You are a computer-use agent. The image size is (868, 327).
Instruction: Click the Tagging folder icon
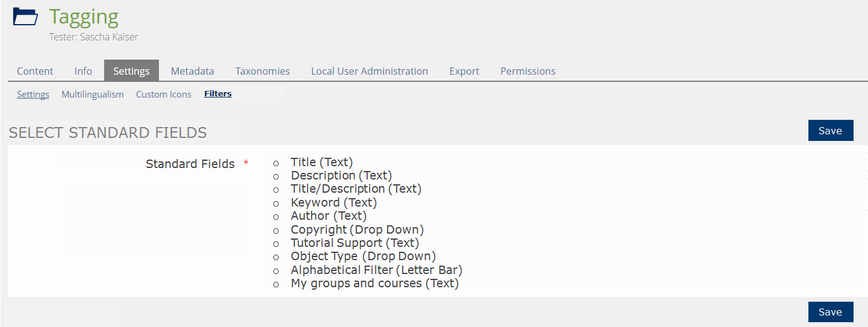tap(25, 16)
